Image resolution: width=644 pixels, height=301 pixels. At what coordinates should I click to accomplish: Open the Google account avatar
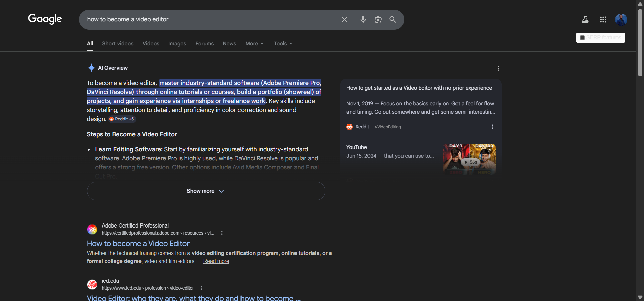[621, 20]
